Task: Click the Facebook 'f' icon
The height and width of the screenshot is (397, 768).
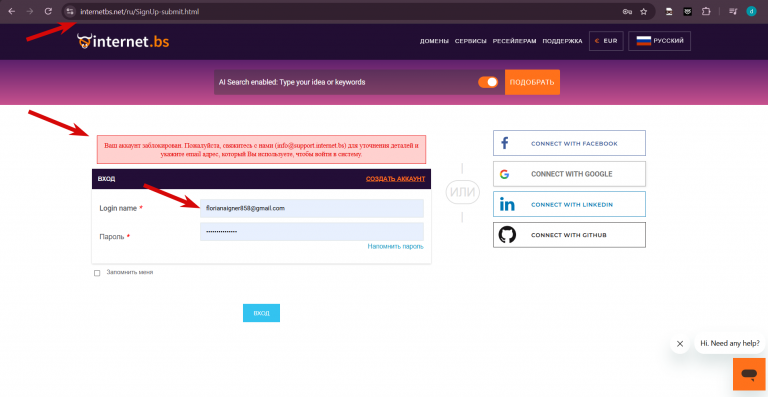Action: coord(504,143)
